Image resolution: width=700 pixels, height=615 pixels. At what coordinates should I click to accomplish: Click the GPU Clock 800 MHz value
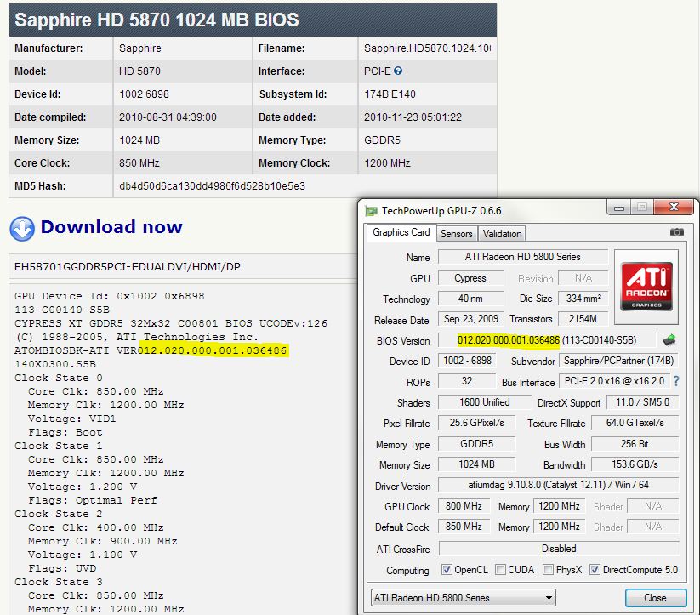pyautogui.click(x=464, y=506)
